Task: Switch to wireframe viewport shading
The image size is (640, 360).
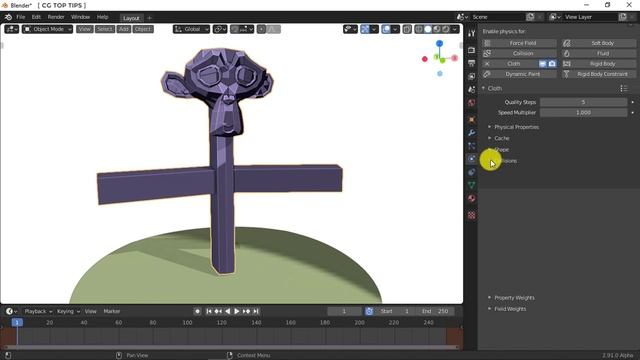Action: [x=419, y=29]
